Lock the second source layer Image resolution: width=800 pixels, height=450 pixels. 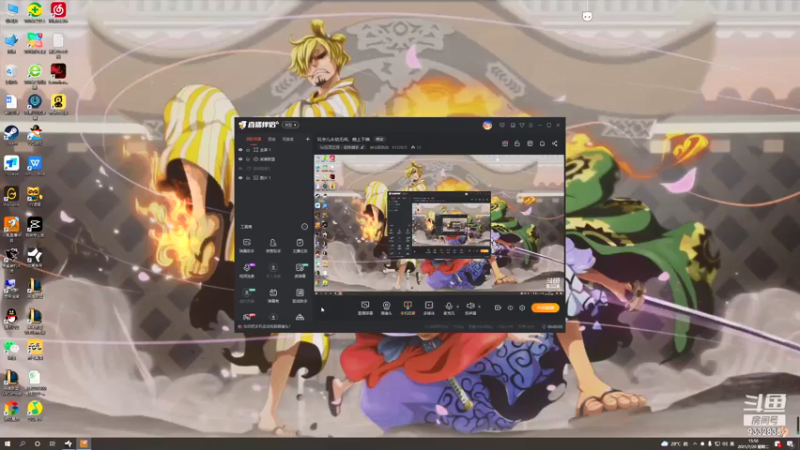point(248,159)
